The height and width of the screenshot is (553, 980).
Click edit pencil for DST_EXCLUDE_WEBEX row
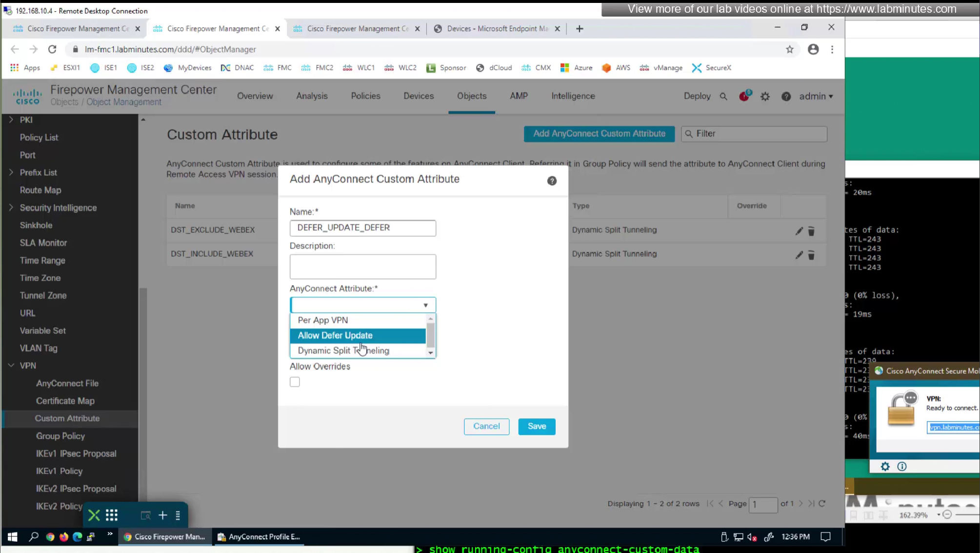click(x=799, y=231)
